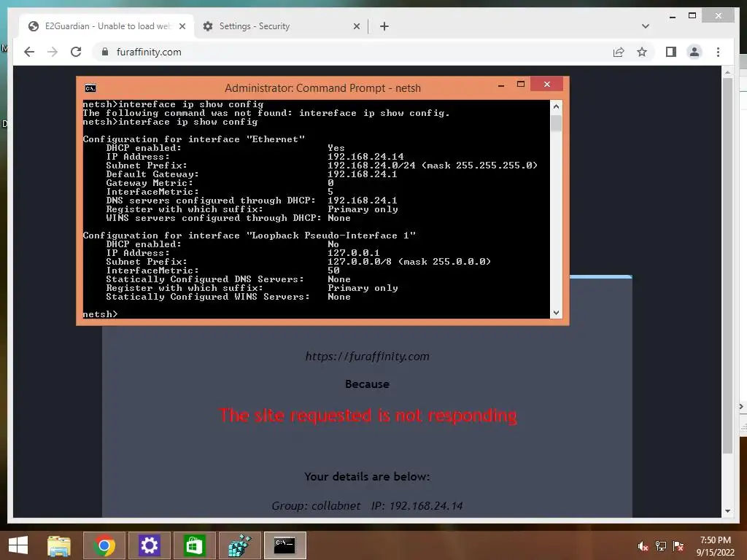
Task: Open Chrome side panel
Action: pyautogui.click(x=671, y=52)
